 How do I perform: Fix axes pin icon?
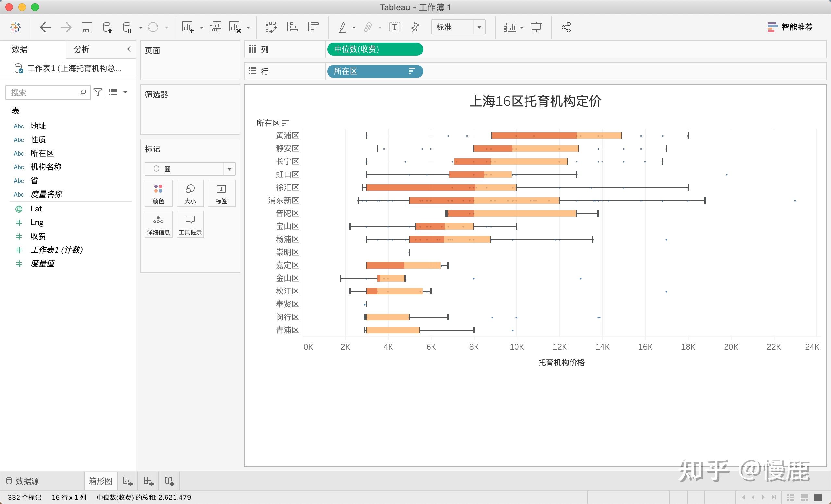415,27
